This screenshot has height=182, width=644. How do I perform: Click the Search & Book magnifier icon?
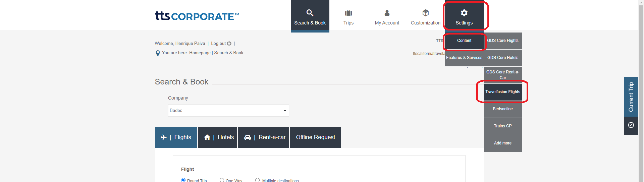coord(310,13)
